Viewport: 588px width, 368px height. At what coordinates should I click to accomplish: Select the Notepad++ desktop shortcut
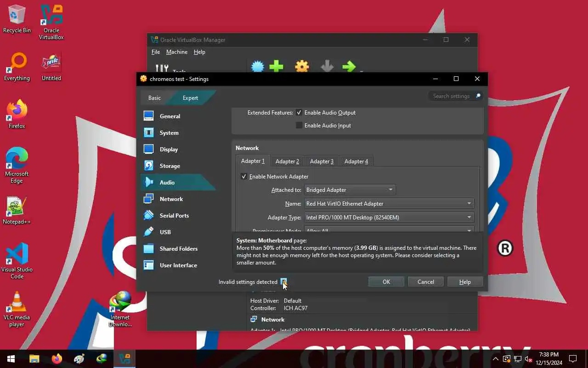17,211
